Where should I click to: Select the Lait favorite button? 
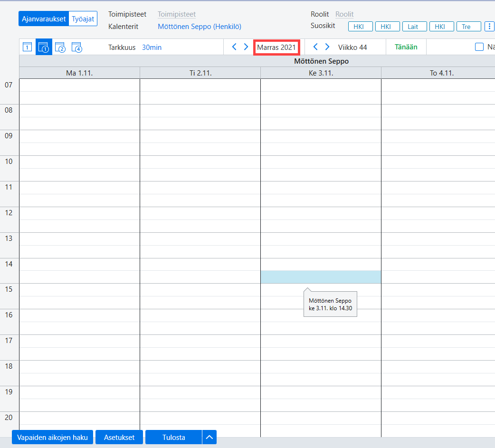tap(415, 27)
